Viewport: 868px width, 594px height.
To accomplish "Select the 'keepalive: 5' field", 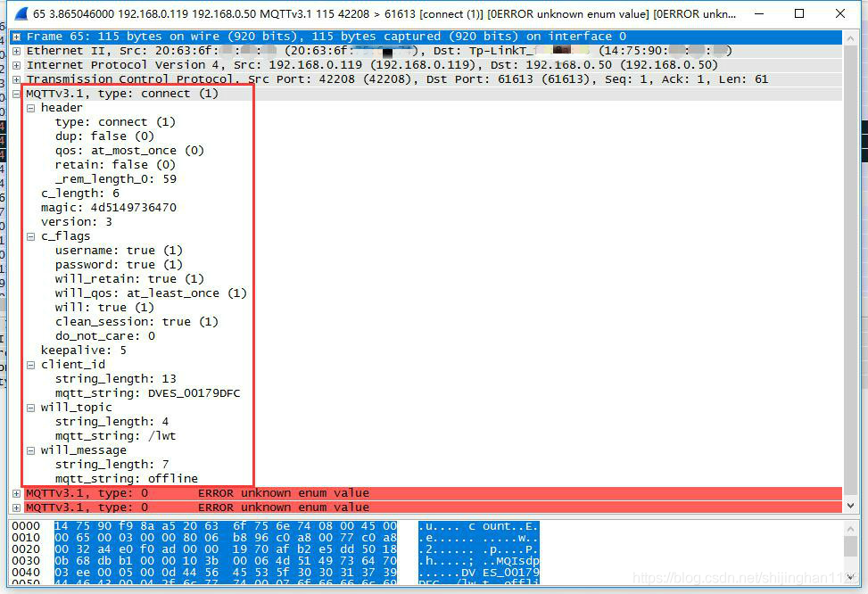I will tap(84, 351).
